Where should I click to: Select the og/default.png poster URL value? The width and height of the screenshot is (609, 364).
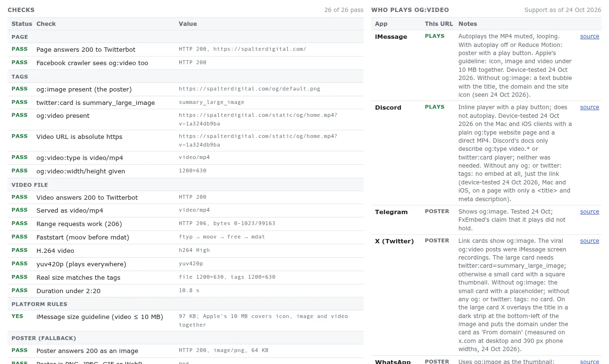pos(249,89)
